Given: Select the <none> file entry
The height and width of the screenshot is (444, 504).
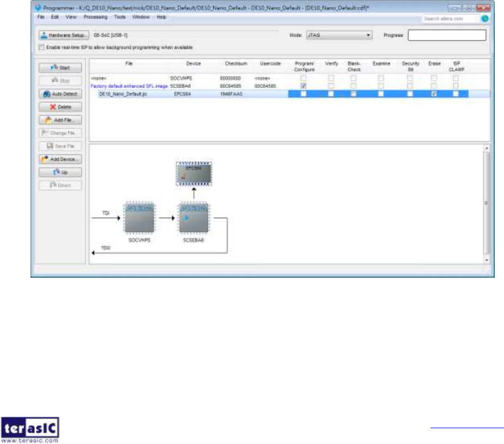Looking at the screenshot, I should pyautogui.click(x=99, y=78).
